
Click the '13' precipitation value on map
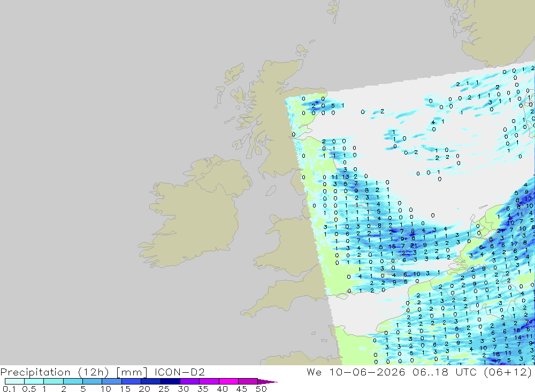(346, 176)
